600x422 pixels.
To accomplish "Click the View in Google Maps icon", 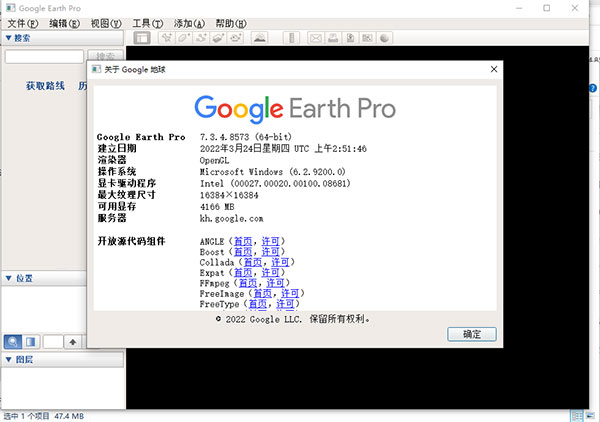I will [x=367, y=38].
